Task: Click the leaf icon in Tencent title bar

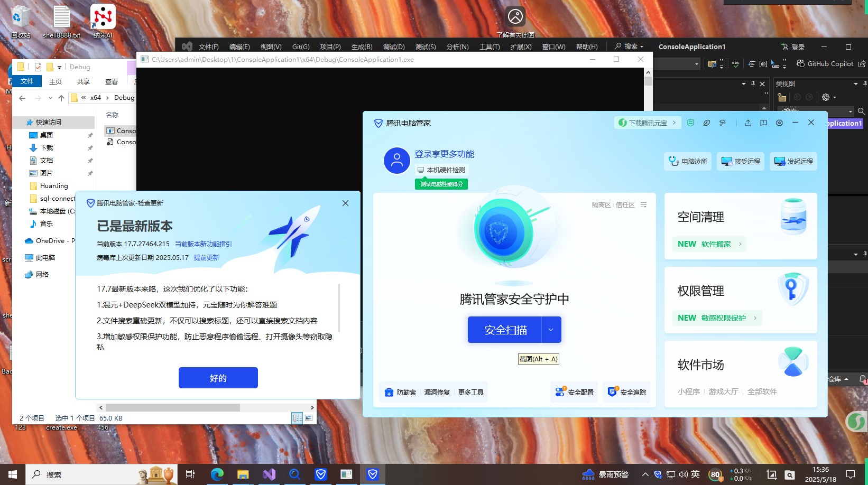Action: tap(706, 123)
